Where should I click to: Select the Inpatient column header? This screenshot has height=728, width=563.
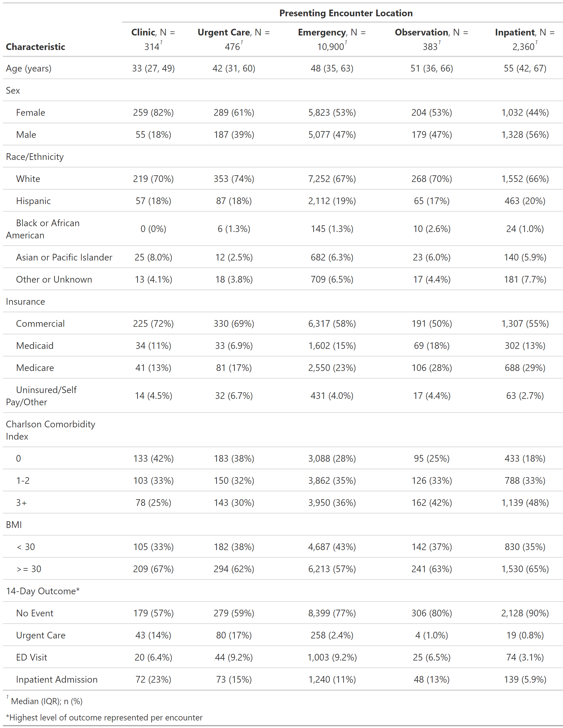click(x=525, y=39)
